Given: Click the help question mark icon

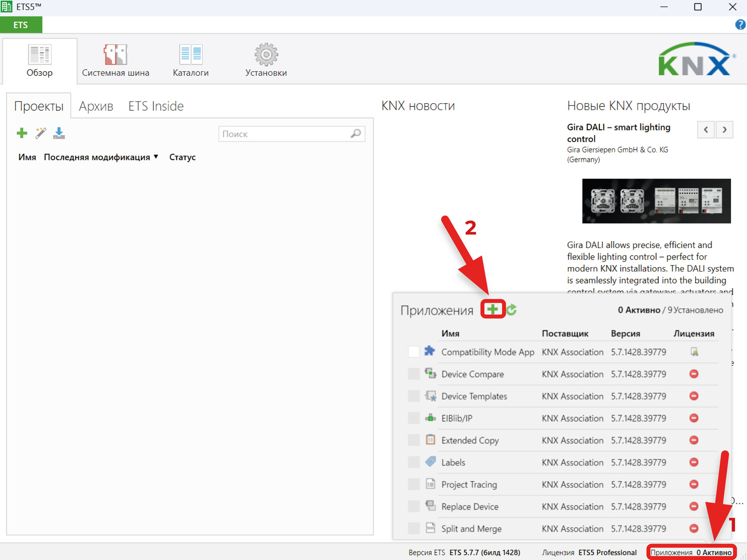Looking at the screenshot, I should pyautogui.click(x=740, y=24).
